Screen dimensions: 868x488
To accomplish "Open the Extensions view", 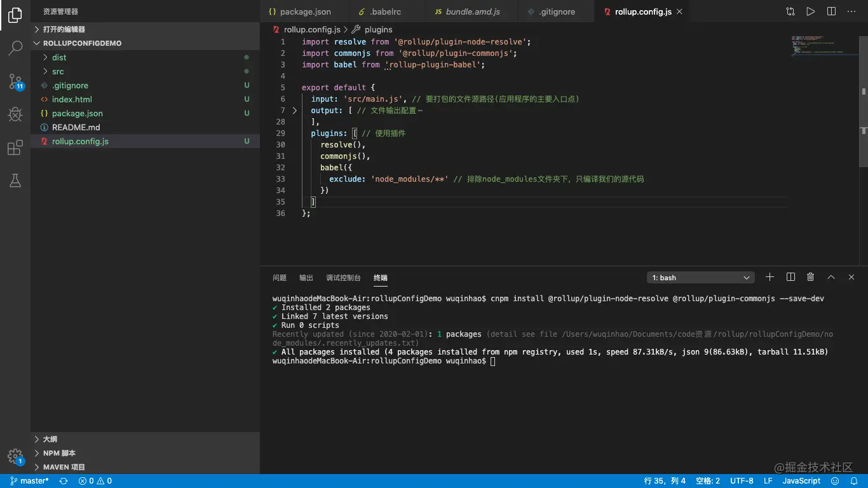I will [15, 148].
